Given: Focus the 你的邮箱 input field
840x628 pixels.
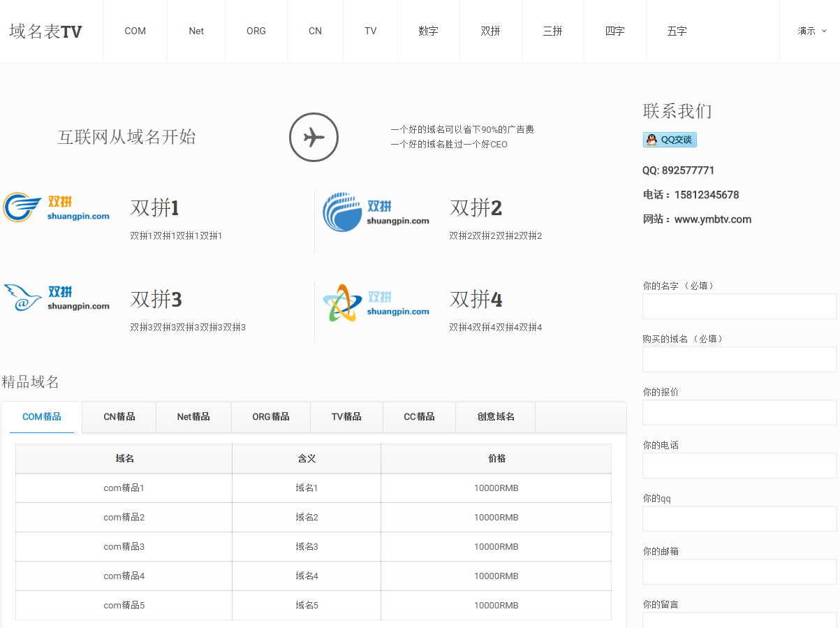Looking at the screenshot, I should tap(739, 572).
